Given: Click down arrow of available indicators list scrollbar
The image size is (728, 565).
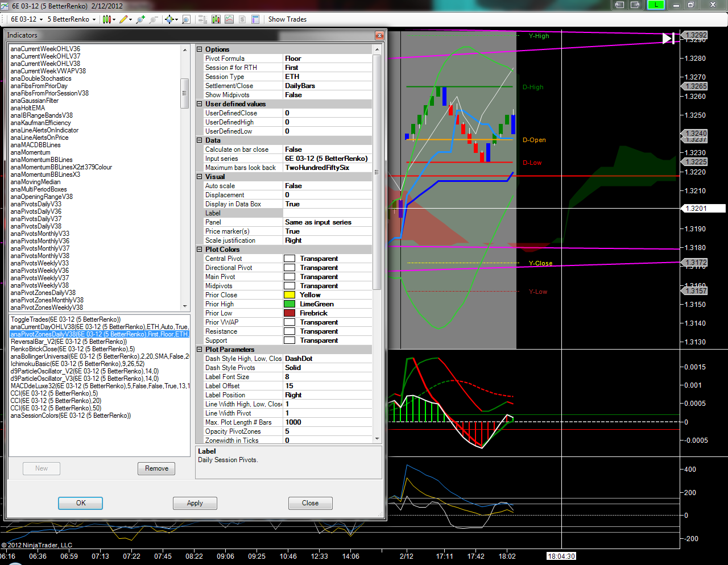Looking at the screenshot, I should point(184,307).
